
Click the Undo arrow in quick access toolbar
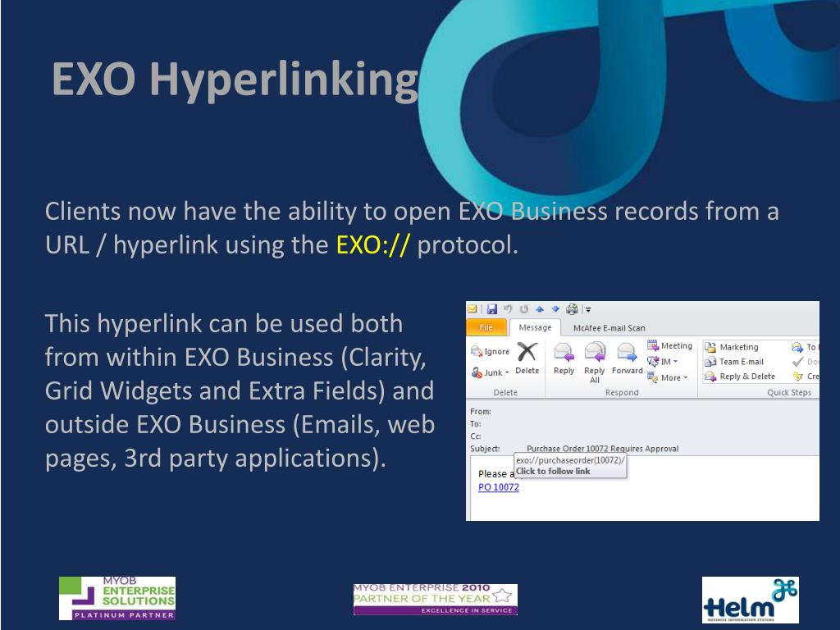pos(508,309)
